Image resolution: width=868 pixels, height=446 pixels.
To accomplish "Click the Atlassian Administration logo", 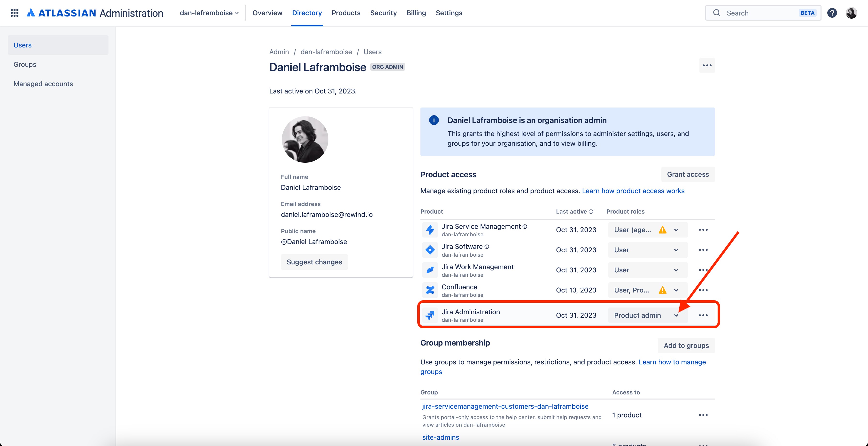I will click(x=95, y=13).
